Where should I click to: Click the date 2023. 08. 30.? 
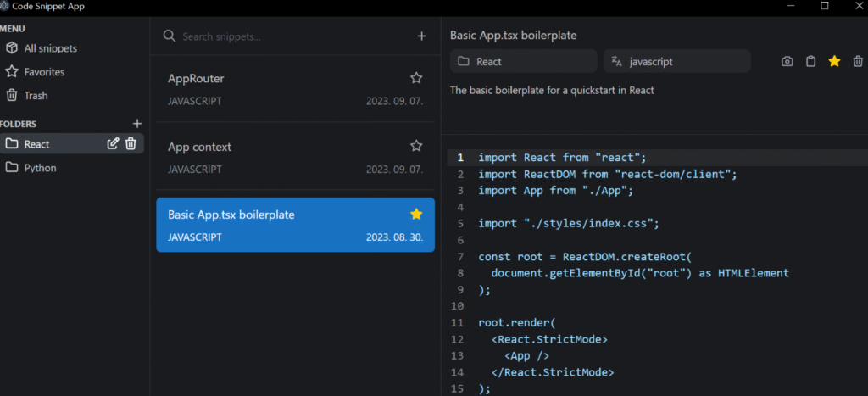tap(395, 237)
